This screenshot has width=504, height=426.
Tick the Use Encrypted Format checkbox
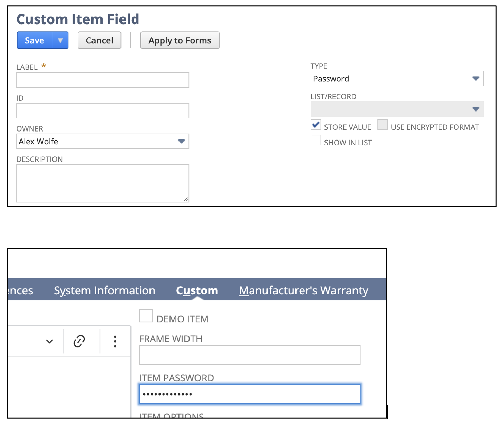(x=382, y=125)
